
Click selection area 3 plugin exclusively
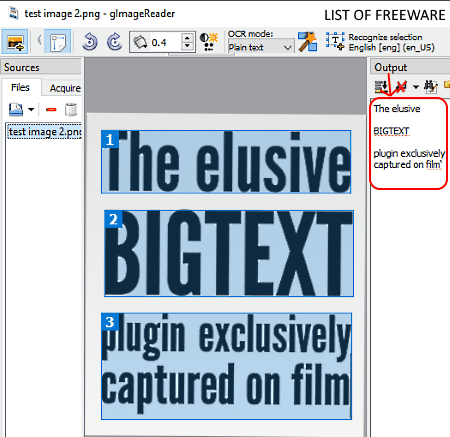(226, 366)
